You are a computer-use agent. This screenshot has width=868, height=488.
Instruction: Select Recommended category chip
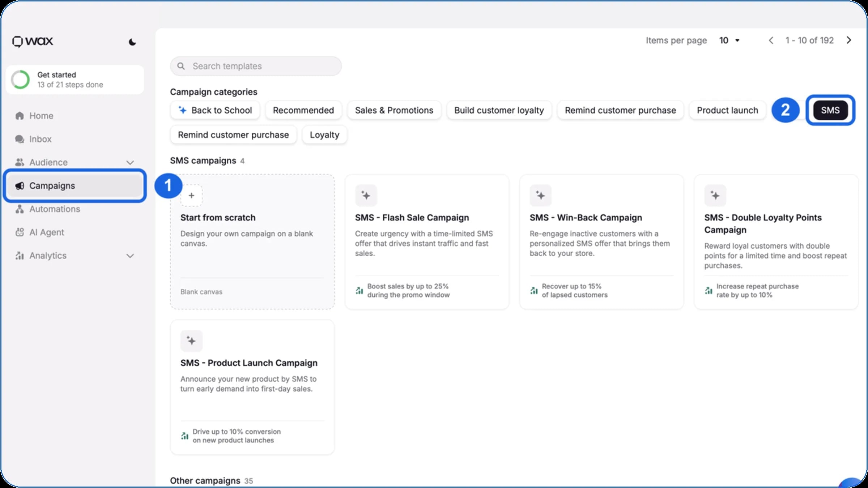(303, 110)
